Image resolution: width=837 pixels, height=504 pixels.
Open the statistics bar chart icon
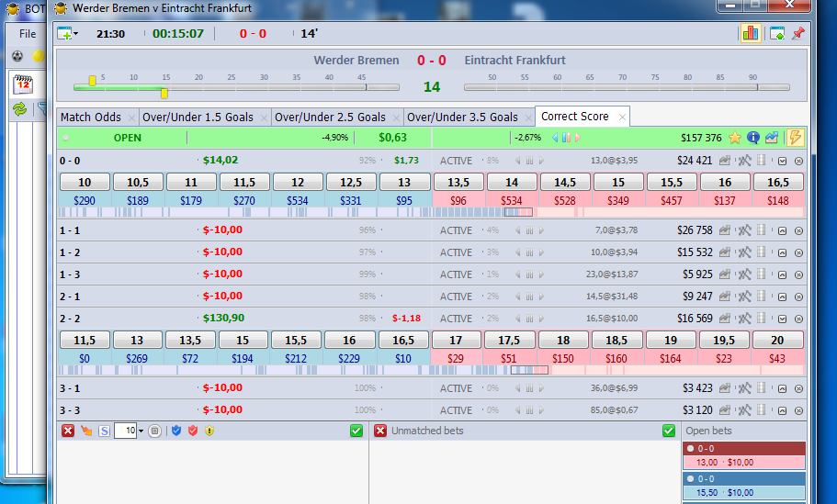pyautogui.click(x=750, y=34)
